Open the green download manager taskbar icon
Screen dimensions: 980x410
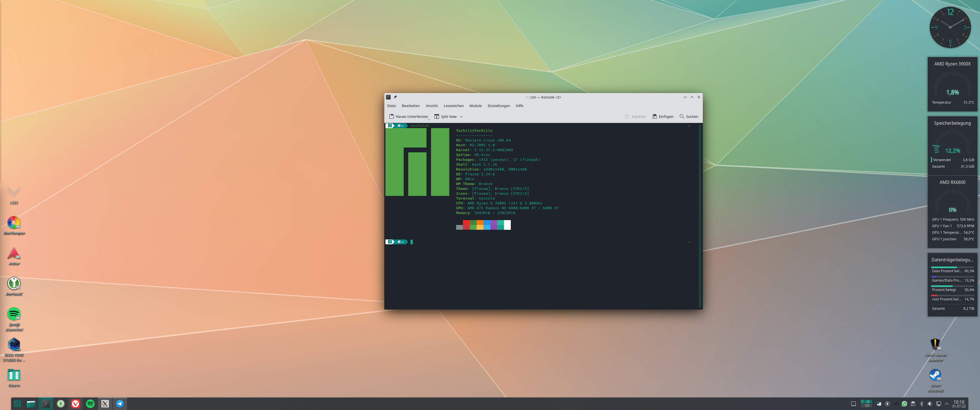[60, 403]
